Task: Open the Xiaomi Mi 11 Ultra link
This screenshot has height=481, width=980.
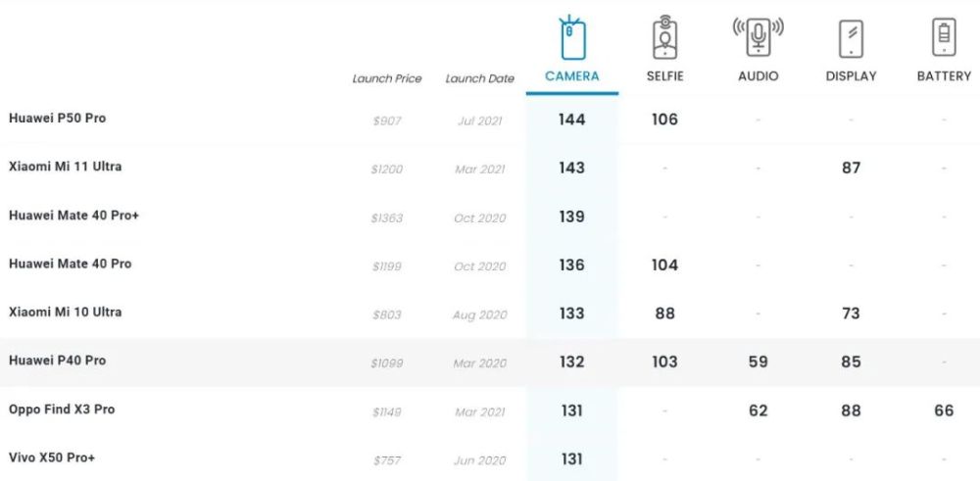Action: (65, 167)
